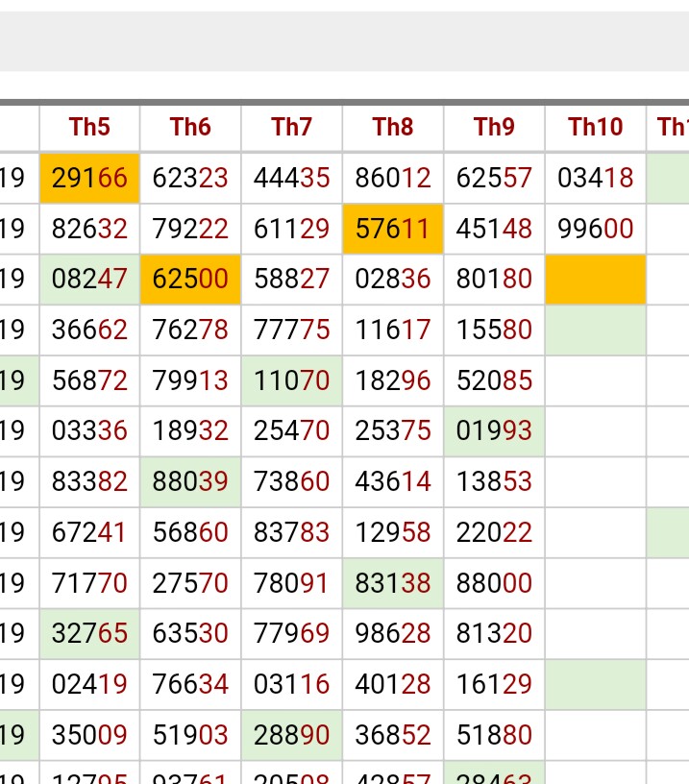Click cell 03418 in Th10 column
The height and width of the screenshot is (784, 689).
click(x=595, y=178)
